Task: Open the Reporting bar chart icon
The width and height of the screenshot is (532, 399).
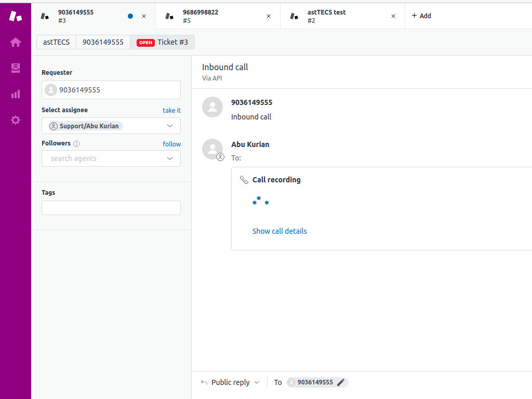Action: [x=16, y=94]
